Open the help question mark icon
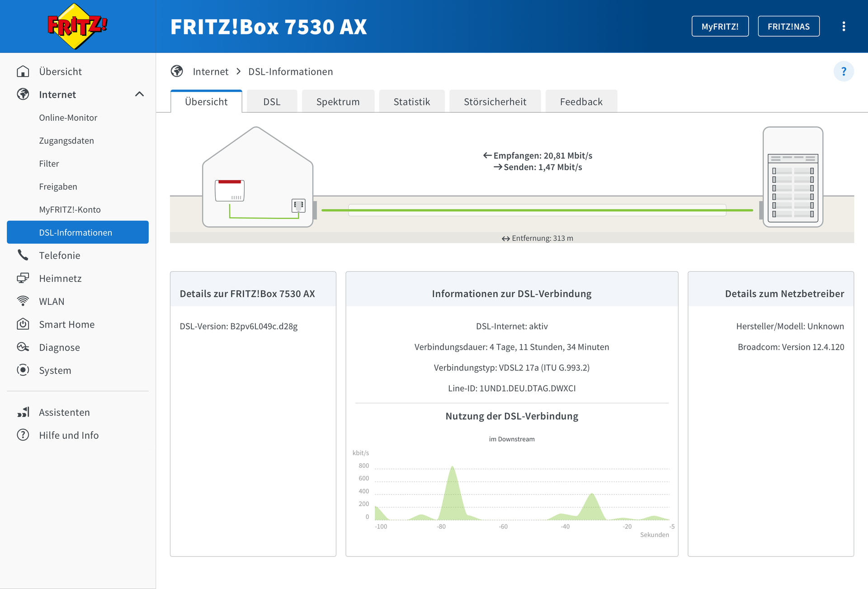The image size is (868, 589). click(x=844, y=71)
